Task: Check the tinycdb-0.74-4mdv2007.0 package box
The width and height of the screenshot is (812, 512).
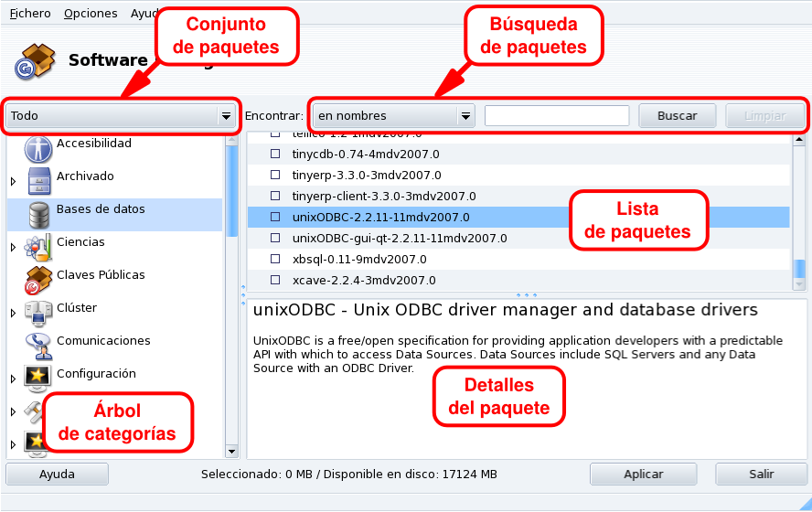Action: (274, 155)
